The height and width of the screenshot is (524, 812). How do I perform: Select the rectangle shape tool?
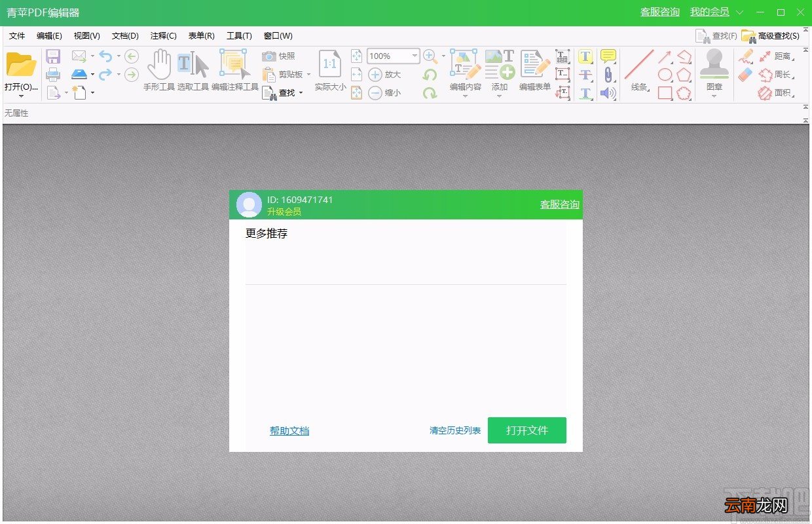pos(665,93)
